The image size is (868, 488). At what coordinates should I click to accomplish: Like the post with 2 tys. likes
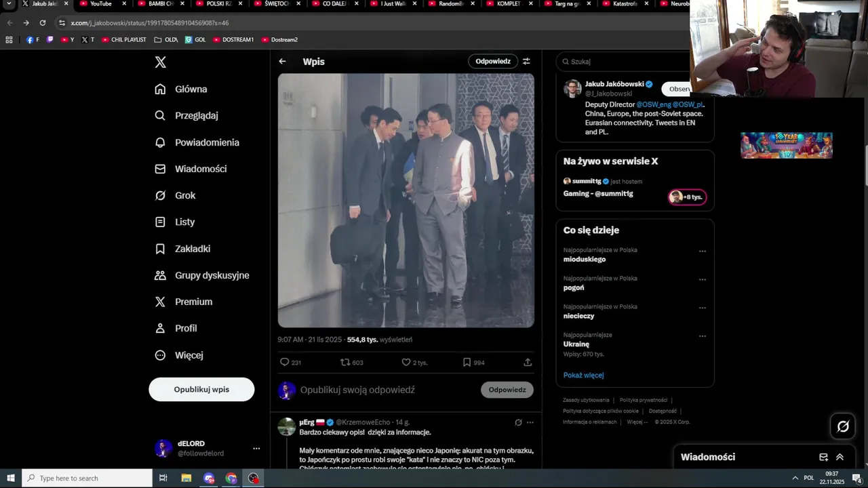(406, 363)
